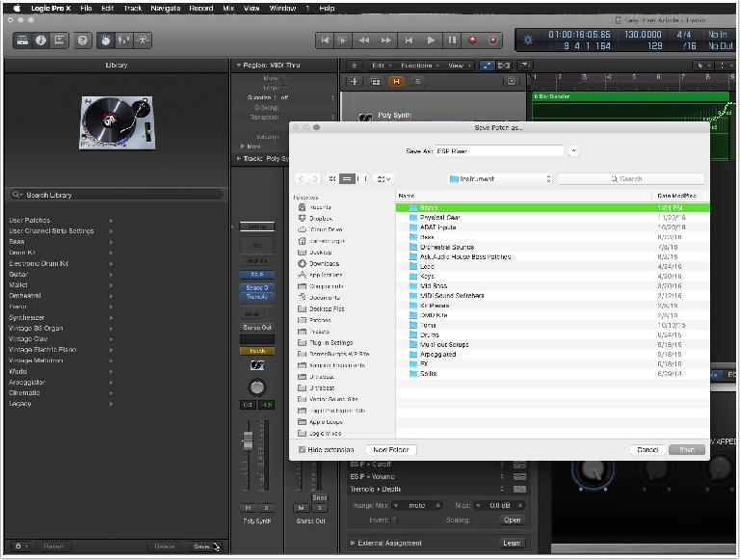Open the tracks area Functions menu
The image size is (740, 560).
click(x=419, y=66)
